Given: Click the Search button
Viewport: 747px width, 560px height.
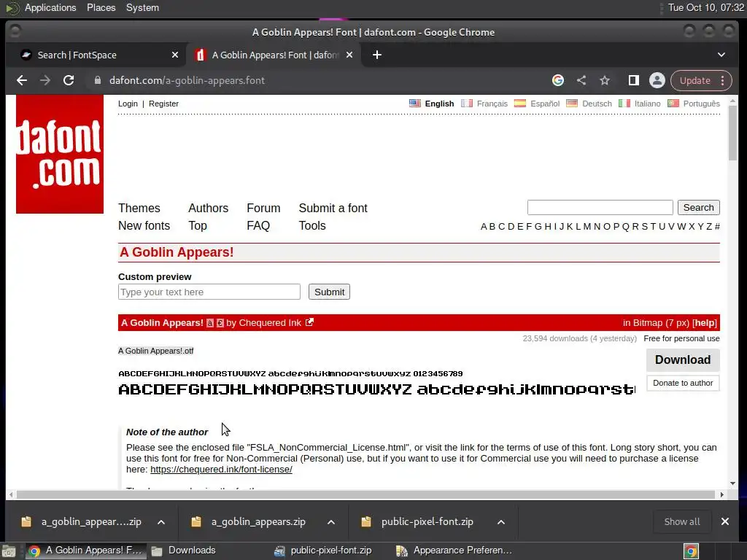Looking at the screenshot, I should tap(698, 208).
